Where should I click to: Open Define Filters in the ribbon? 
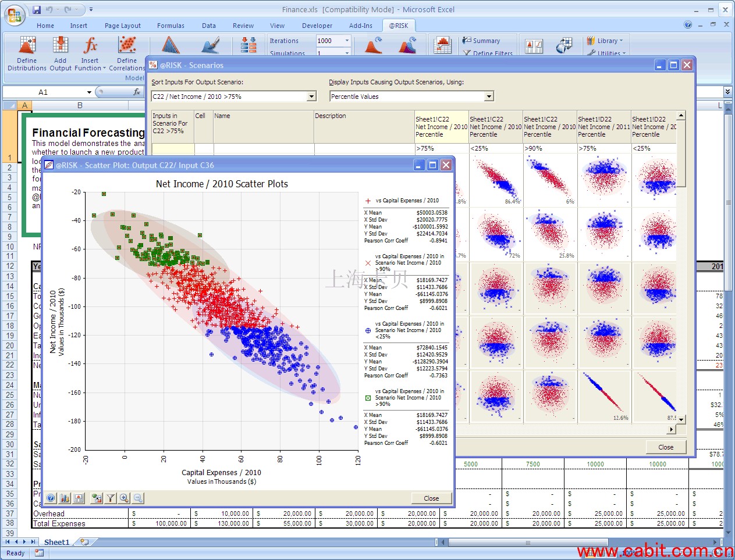(488, 53)
